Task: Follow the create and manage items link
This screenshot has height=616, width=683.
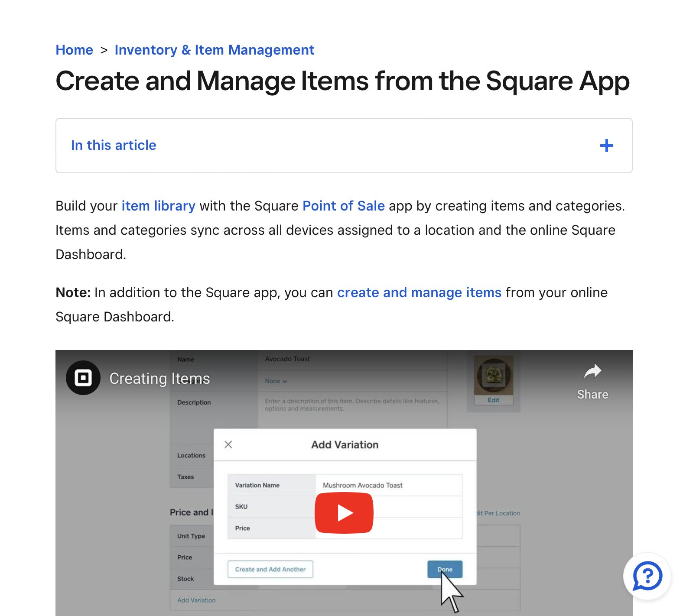Action: pos(419,292)
